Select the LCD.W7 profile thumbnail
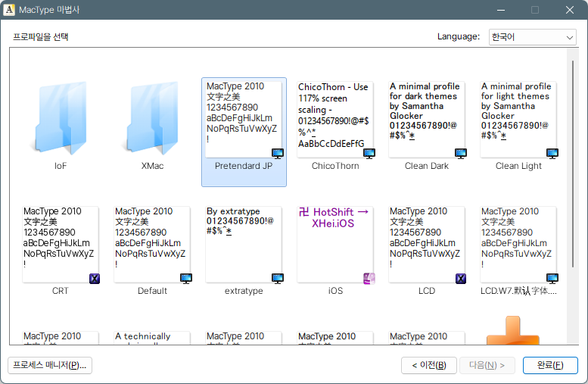The width and height of the screenshot is (588, 384). coord(518,245)
